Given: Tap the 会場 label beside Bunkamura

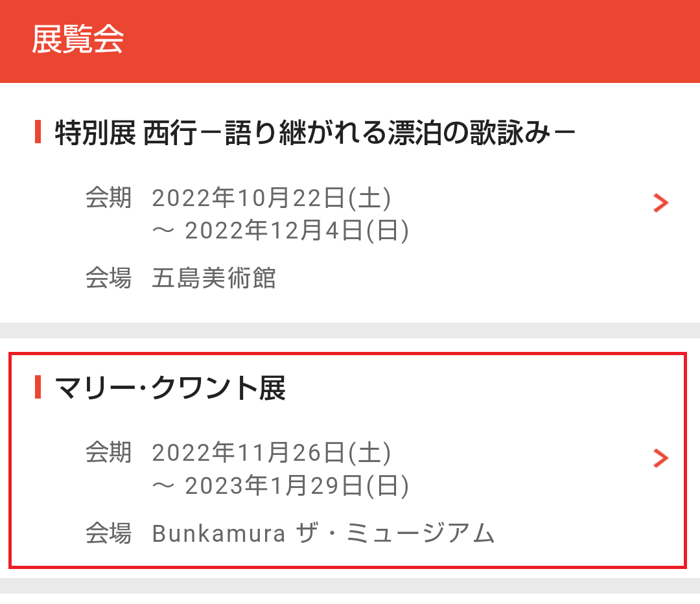Looking at the screenshot, I should point(108,533).
